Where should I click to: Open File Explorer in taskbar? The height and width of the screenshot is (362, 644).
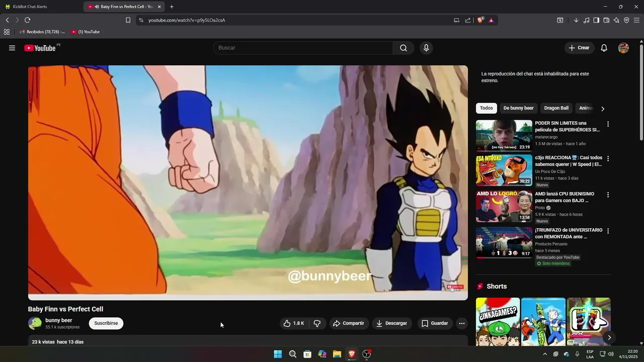pos(337,354)
